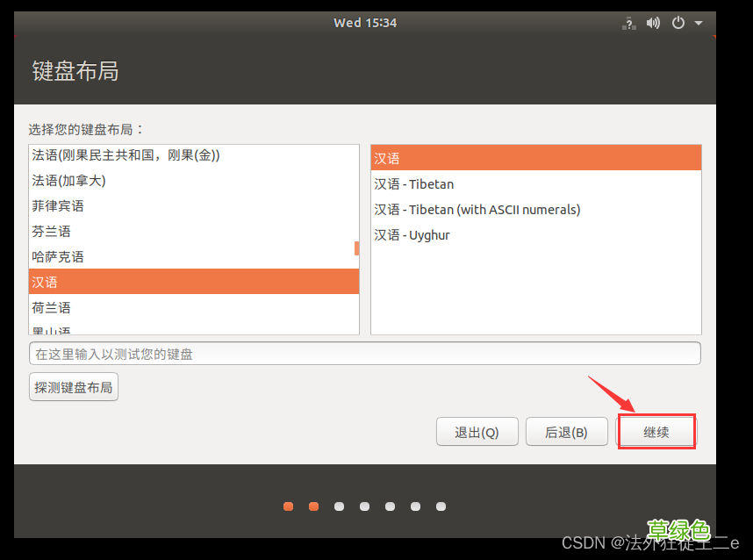Click 退出(Q) to quit the installer
This screenshot has height=560, width=753.
pyautogui.click(x=477, y=431)
